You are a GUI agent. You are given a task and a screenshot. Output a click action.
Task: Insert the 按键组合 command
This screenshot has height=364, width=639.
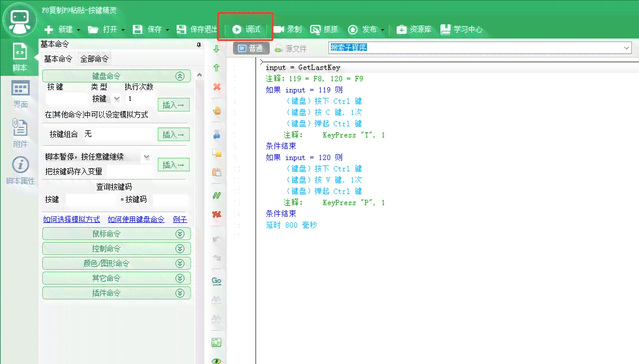pos(174,135)
